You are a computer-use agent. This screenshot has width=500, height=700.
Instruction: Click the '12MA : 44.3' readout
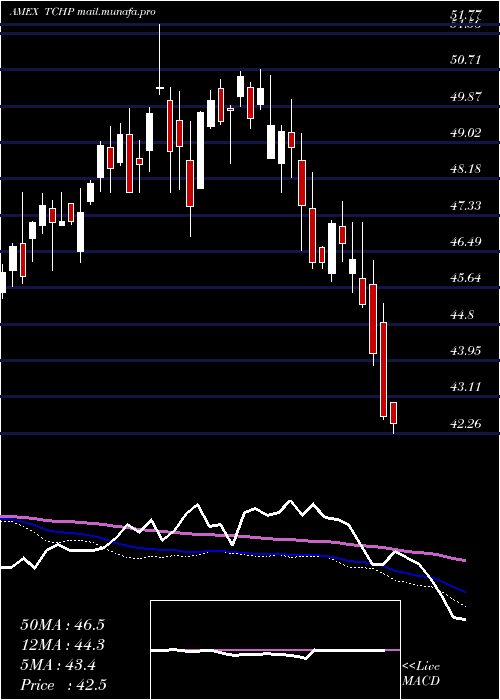(x=62, y=645)
